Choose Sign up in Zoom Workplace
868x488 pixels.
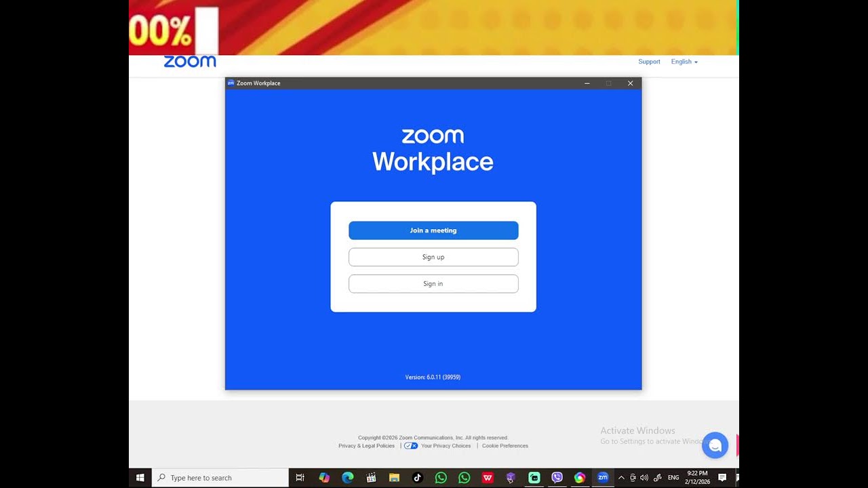pos(433,257)
